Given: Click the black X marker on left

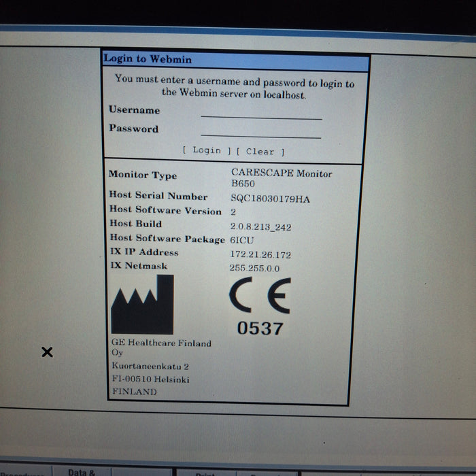Looking at the screenshot, I should 47,352.
